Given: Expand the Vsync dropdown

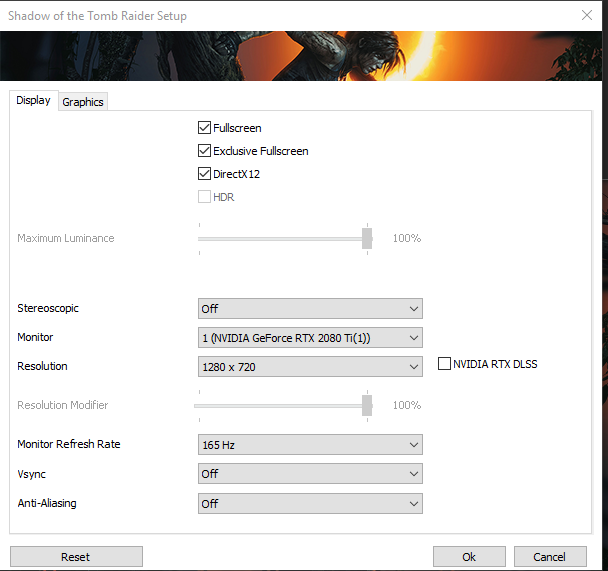Looking at the screenshot, I should tap(310, 474).
